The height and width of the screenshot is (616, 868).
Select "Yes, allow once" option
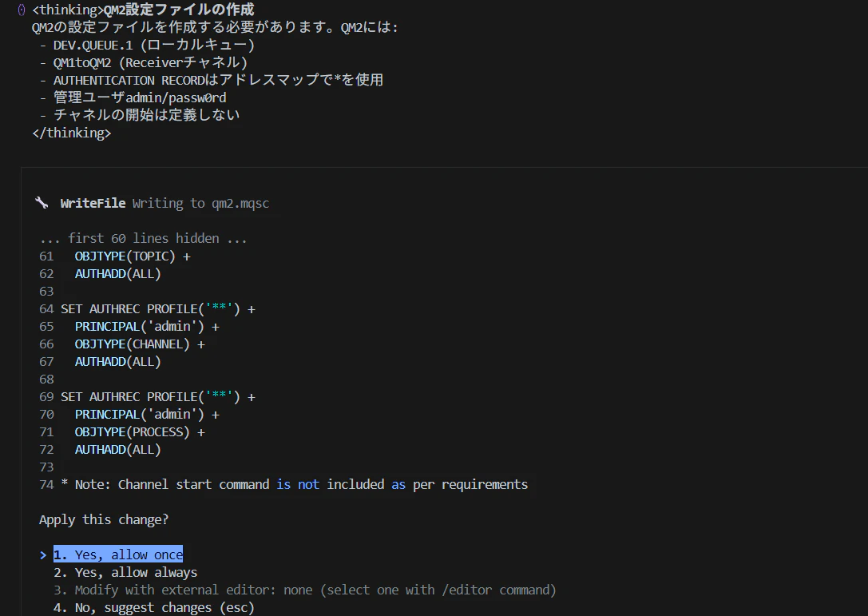(x=118, y=554)
